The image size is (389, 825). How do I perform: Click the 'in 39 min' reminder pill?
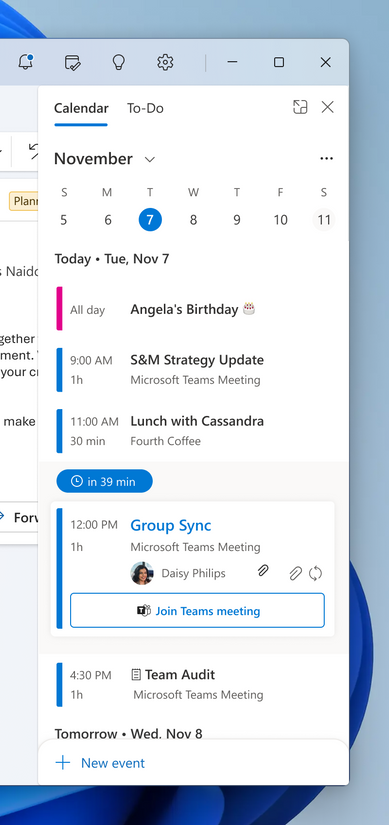tap(104, 481)
